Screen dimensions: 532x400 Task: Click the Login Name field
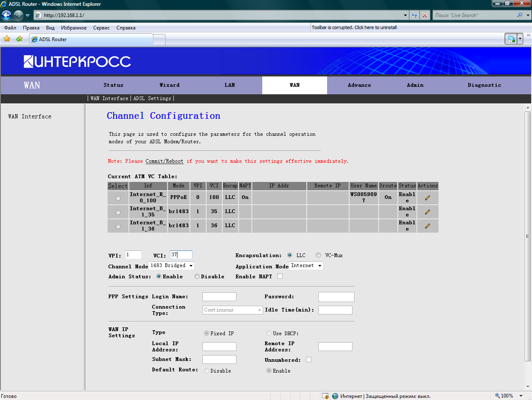click(219, 297)
